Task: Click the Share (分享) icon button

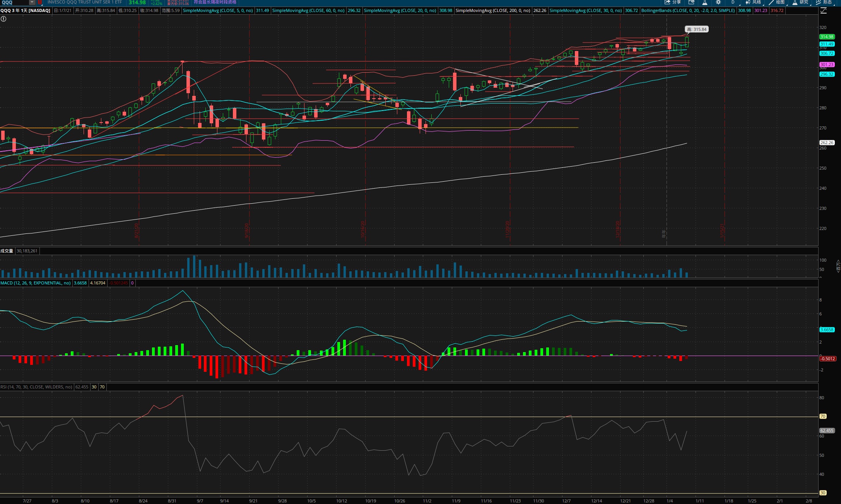Action: [x=672, y=2]
